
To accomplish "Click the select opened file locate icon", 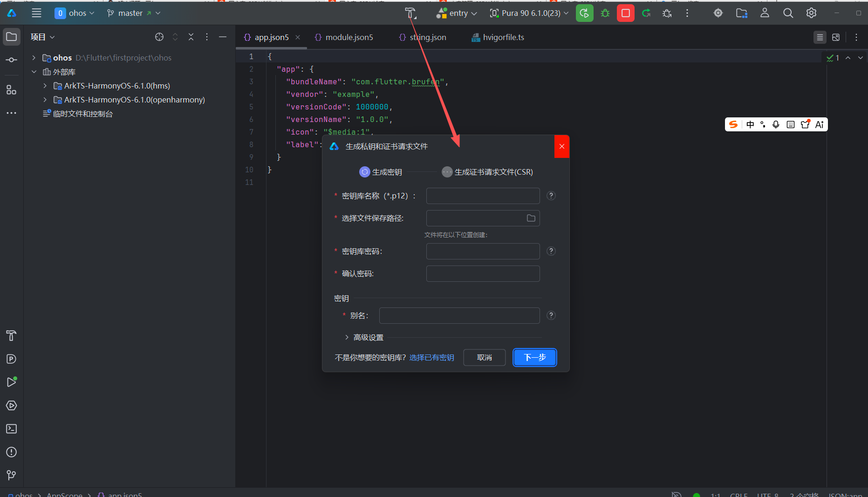I will pyautogui.click(x=159, y=37).
